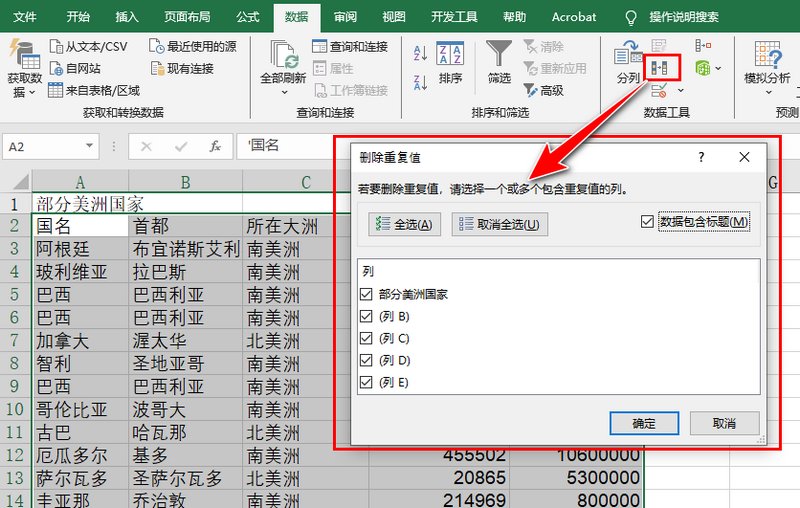800x508 pixels.
Task: Uncheck the (列 C) checkbox
Action: point(366,338)
